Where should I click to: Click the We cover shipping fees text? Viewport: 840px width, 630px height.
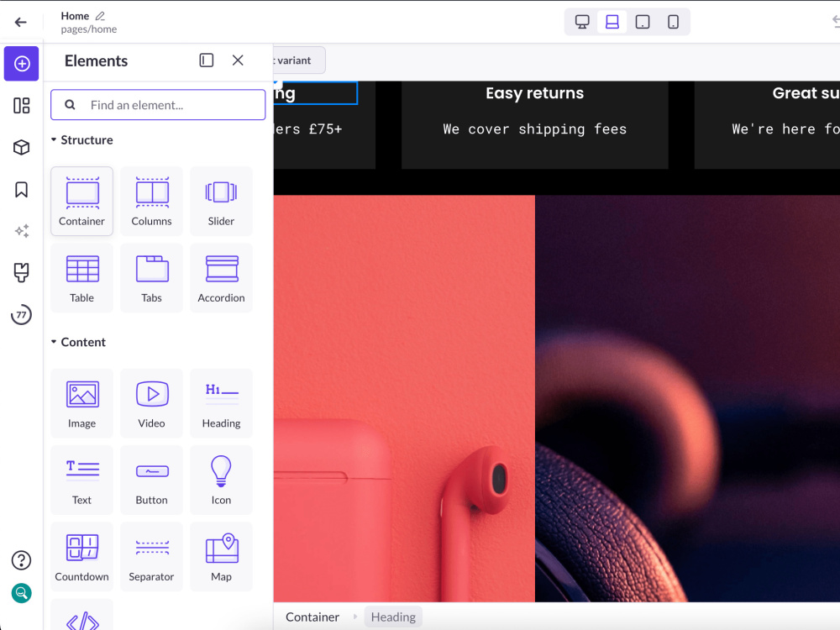click(534, 129)
